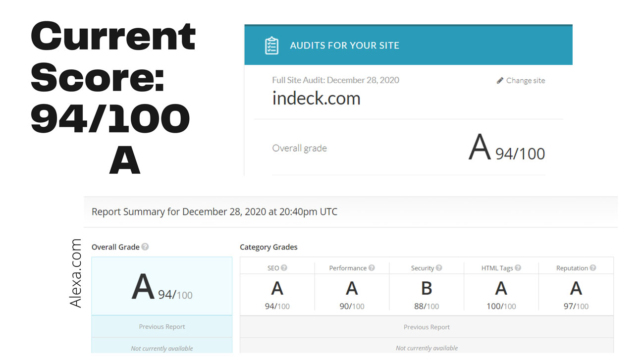
Task: Open the help icon next to Overall Grade
Action: [145, 247]
